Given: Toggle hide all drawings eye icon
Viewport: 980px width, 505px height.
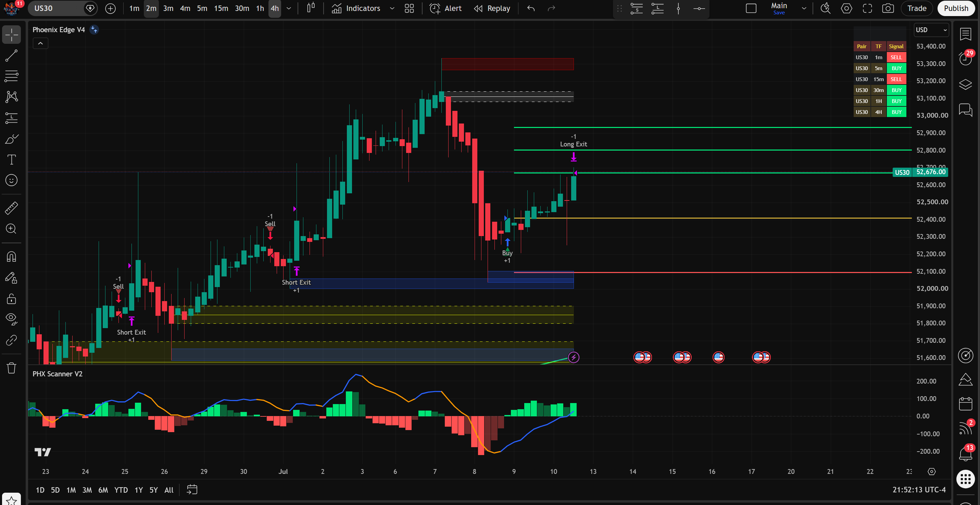Looking at the screenshot, I should pyautogui.click(x=11, y=319).
